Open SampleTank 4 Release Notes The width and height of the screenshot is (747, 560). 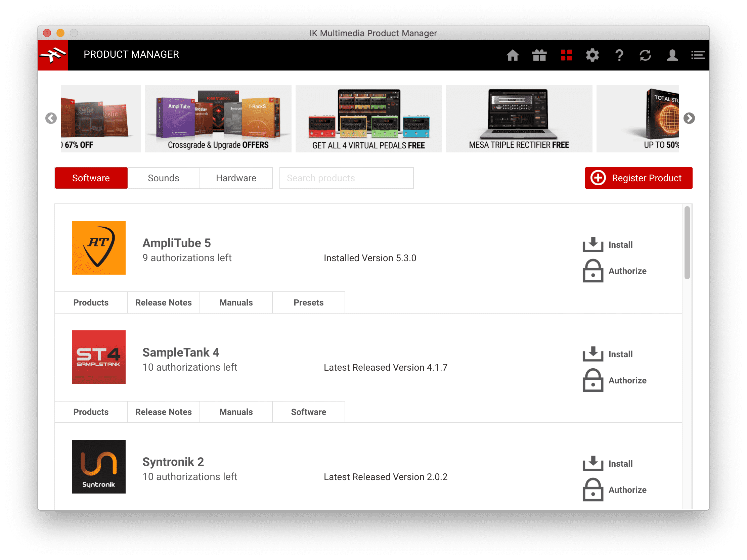coord(164,412)
